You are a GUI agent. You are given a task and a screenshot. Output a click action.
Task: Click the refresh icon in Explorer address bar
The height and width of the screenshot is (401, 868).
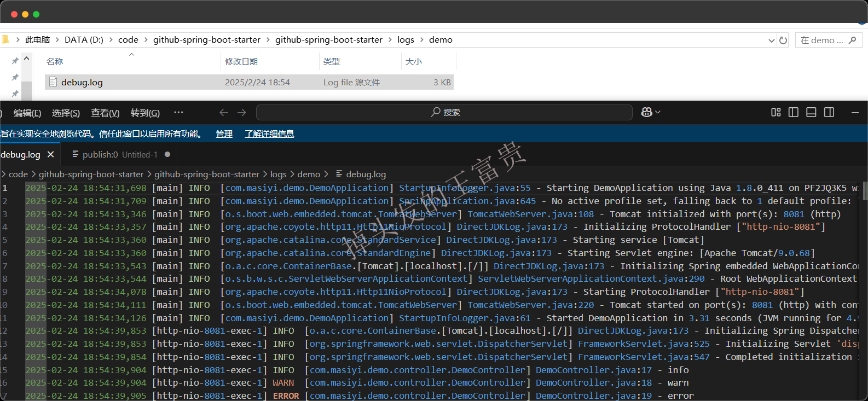tap(783, 40)
